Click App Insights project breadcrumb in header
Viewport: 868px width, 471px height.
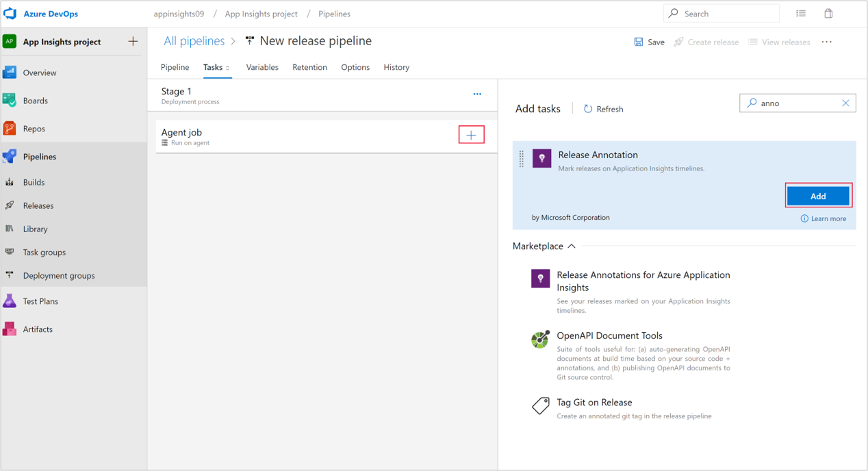pos(261,14)
